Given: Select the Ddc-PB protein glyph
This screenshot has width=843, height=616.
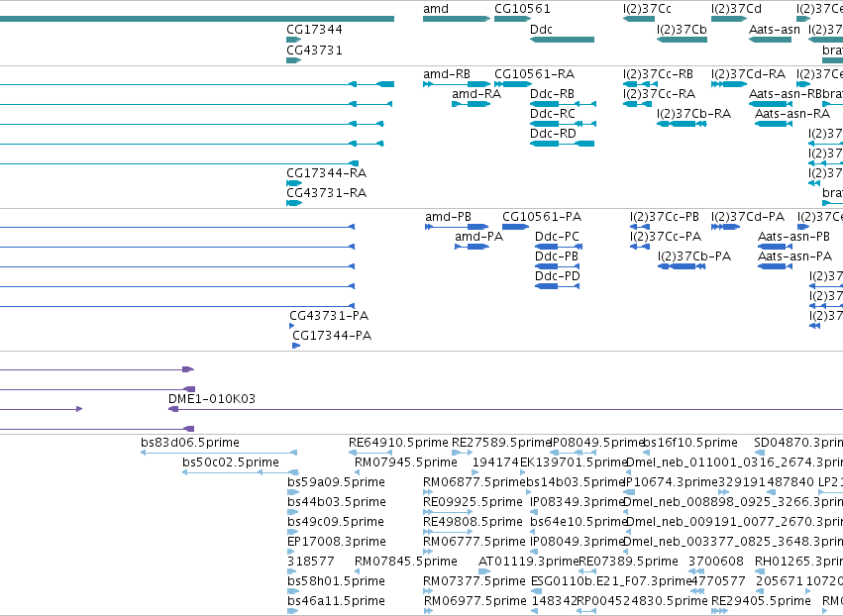Looking at the screenshot, I should (x=557, y=266).
